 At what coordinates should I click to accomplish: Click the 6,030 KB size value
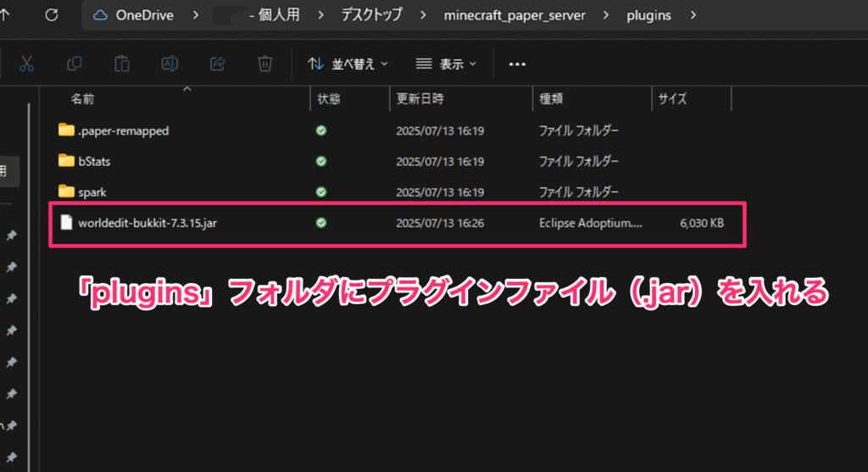(702, 223)
